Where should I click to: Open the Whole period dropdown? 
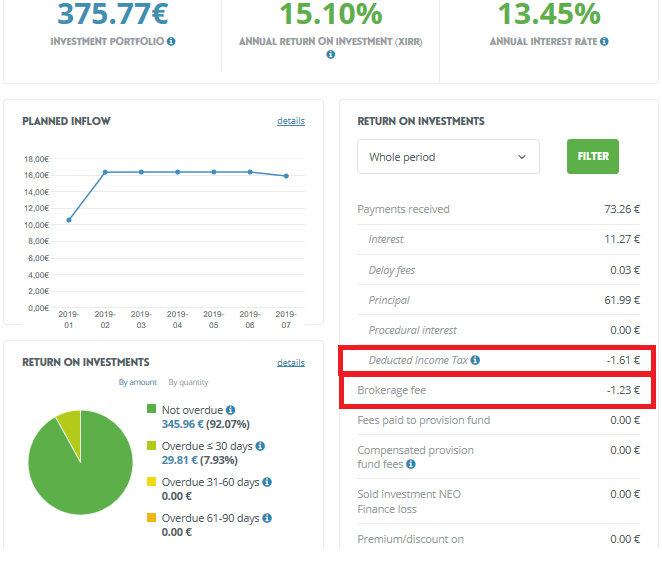(448, 157)
